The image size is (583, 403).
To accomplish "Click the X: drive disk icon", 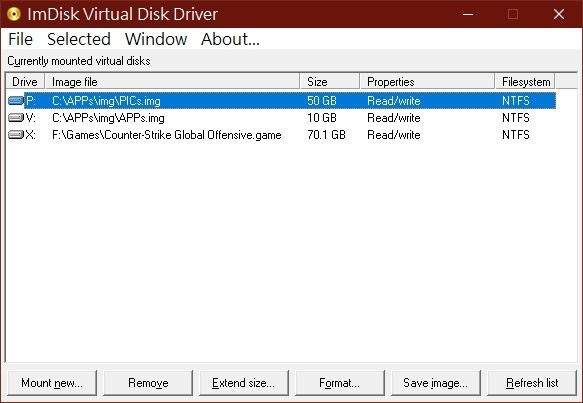I will coord(16,135).
